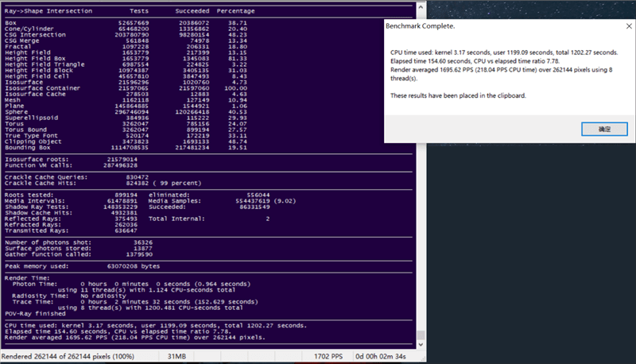The width and height of the screenshot is (636, 364).
Task: Click the vertical scrollbar thumb
Action: (421, 335)
